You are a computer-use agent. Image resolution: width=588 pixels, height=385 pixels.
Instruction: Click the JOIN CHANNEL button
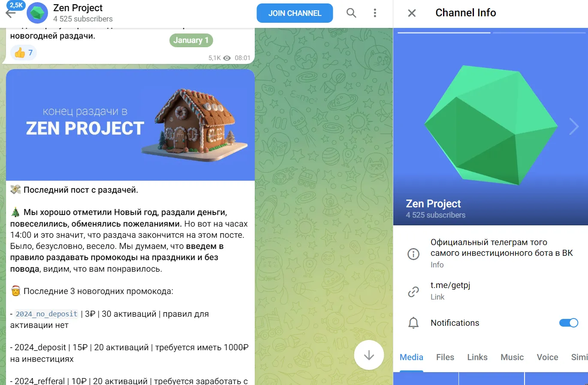click(295, 13)
